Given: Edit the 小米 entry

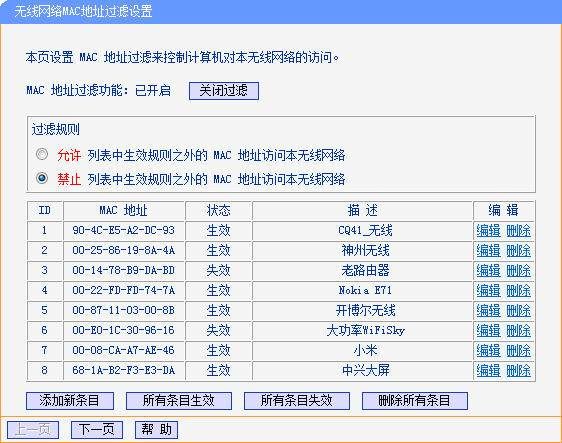Looking at the screenshot, I should [x=488, y=351].
